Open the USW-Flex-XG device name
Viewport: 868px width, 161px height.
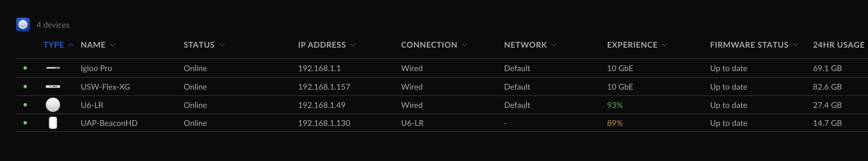coord(105,87)
